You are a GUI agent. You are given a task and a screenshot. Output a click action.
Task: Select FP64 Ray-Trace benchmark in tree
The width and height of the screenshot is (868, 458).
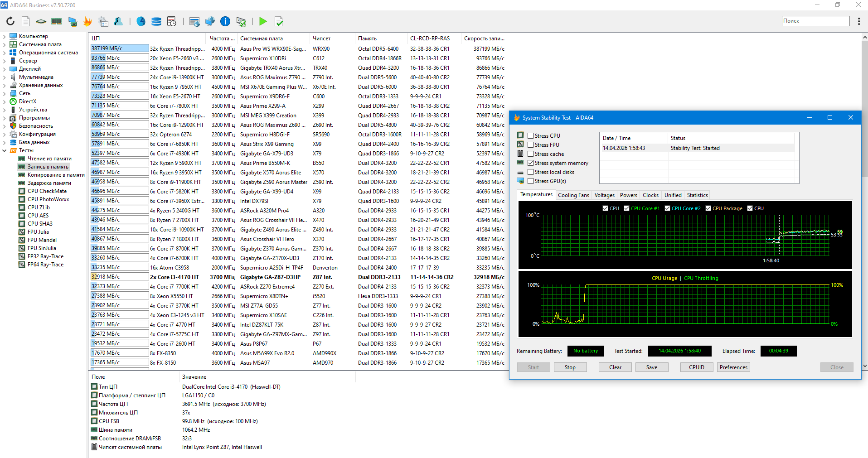click(45, 265)
